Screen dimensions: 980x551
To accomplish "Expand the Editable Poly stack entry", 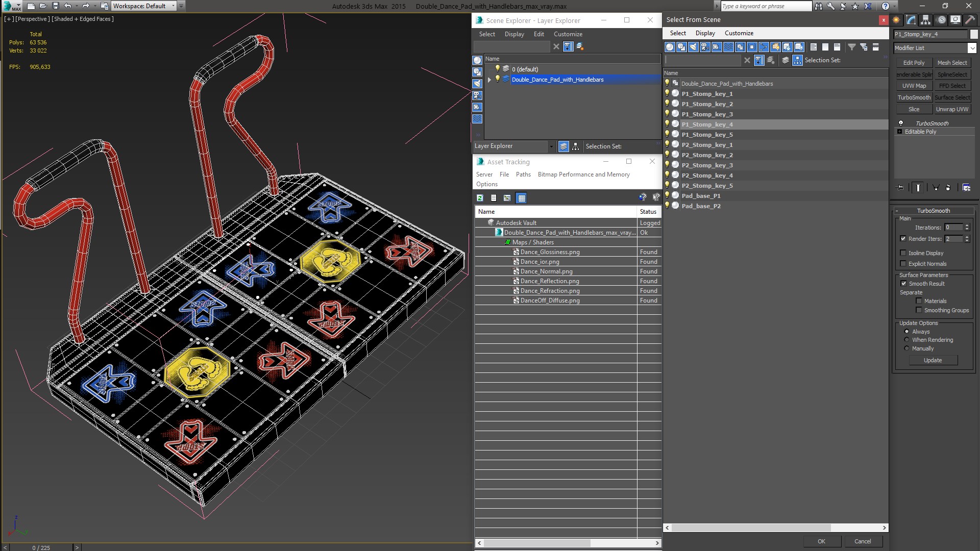I will click(899, 132).
